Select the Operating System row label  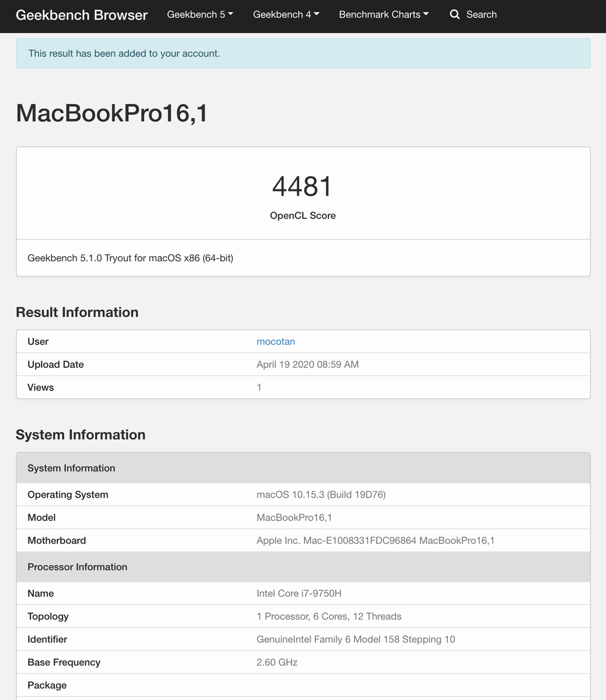pyautogui.click(x=68, y=495)
